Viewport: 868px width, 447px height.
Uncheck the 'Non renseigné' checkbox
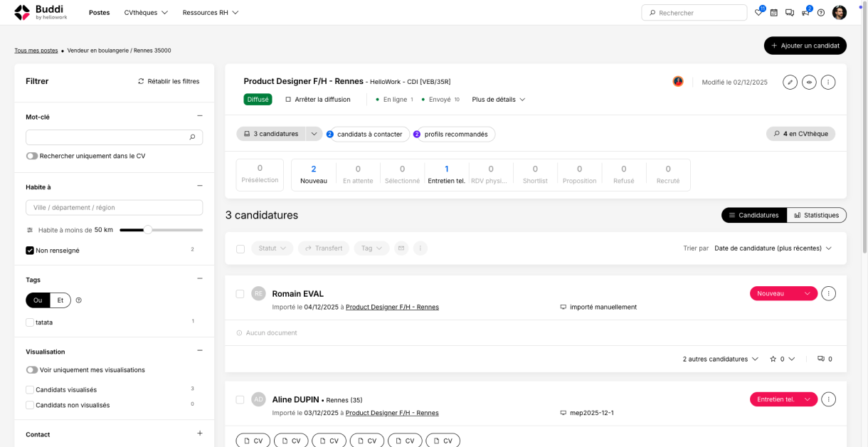point(30,251)
